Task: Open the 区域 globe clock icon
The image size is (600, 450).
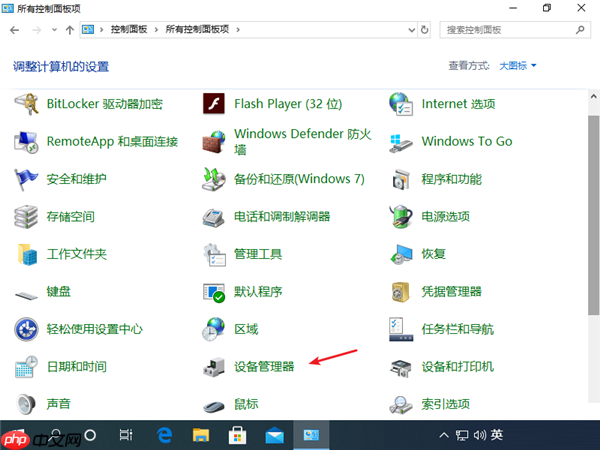Action: pos(214,329)
